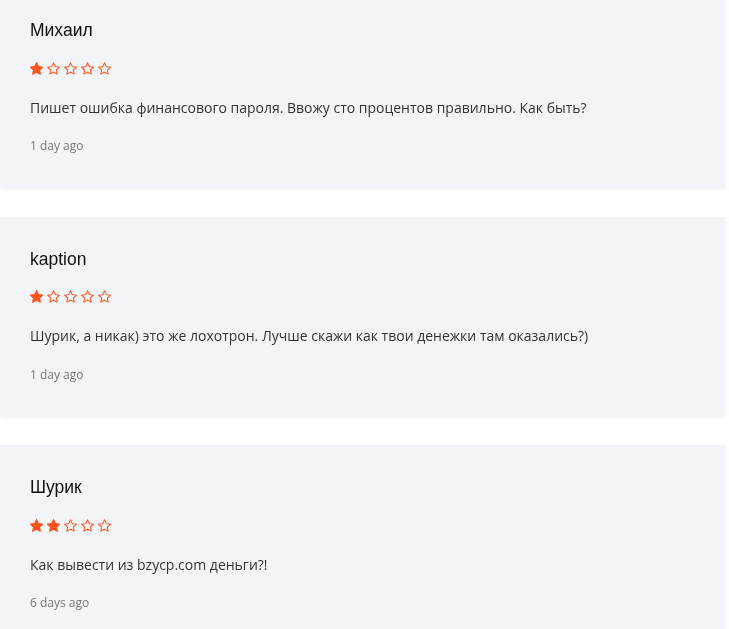Click '1 day ago' under Михаил's review
Image resolution: width=729 pixels, height=629 pixels.
[x=57, y=146]
